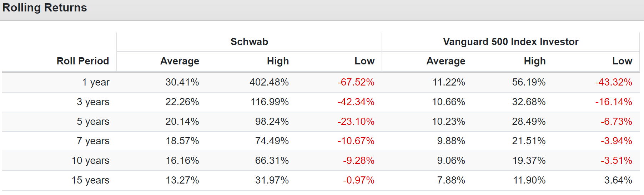Click the Rolling Returns section header
The height and width of the screenshot is (195, 644).
[45, 8]
